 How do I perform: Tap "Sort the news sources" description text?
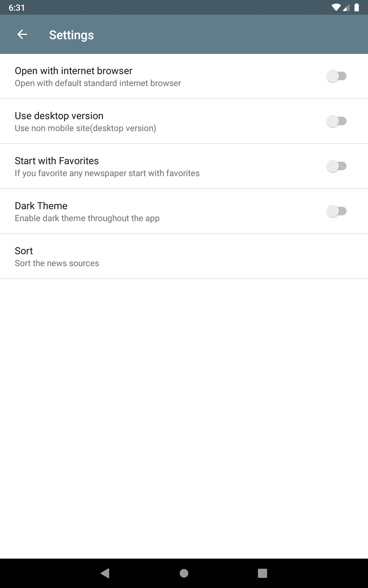(x=57, y=263)
